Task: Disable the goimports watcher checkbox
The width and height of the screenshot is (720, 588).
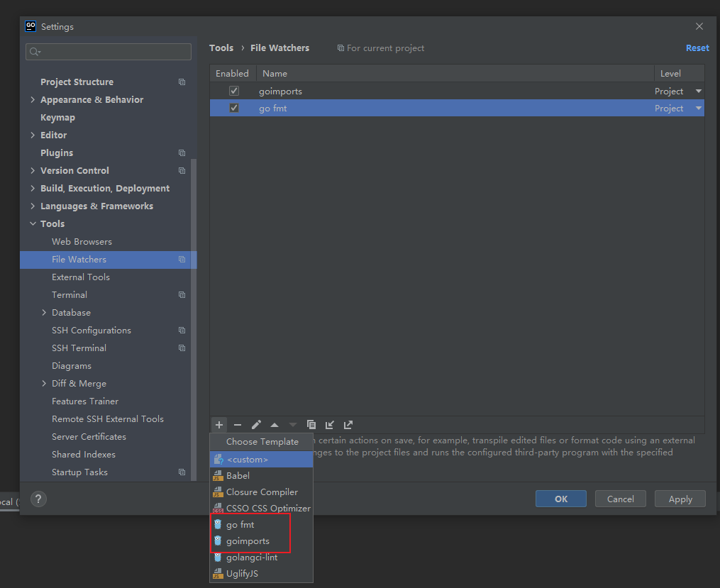Action: 234,91
